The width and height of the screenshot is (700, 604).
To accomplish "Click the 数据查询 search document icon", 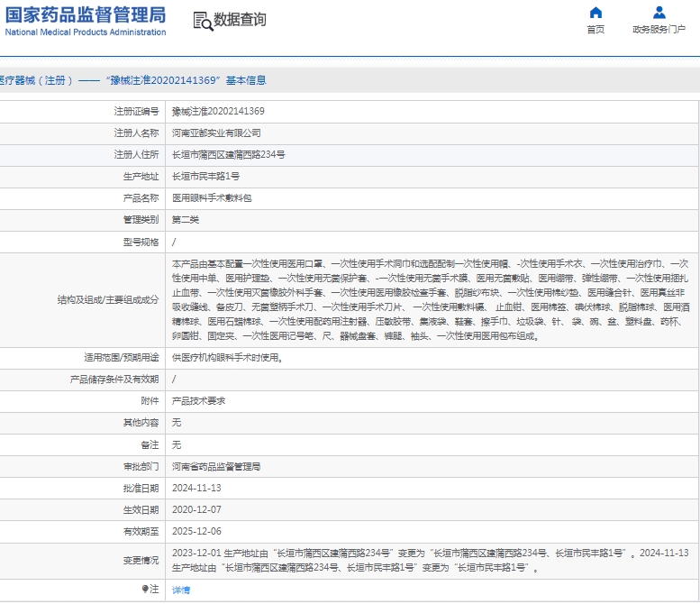I will tap(203, 21).
